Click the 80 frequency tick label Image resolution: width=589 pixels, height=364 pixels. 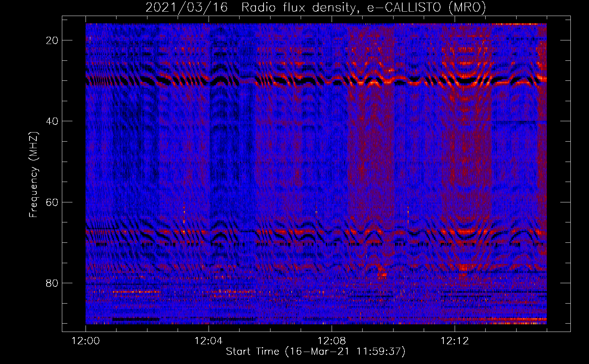(x=52, y=283)
